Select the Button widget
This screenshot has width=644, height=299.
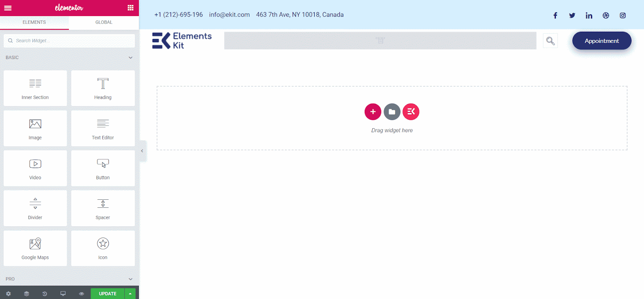click(103, 168)
